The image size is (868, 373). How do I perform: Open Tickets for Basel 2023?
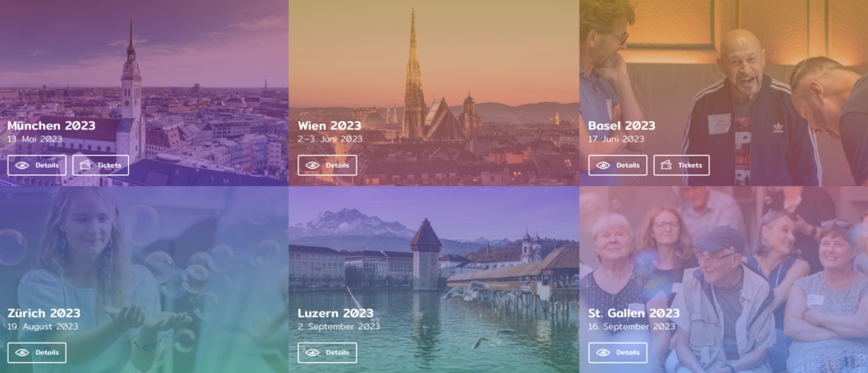[682, 165]
